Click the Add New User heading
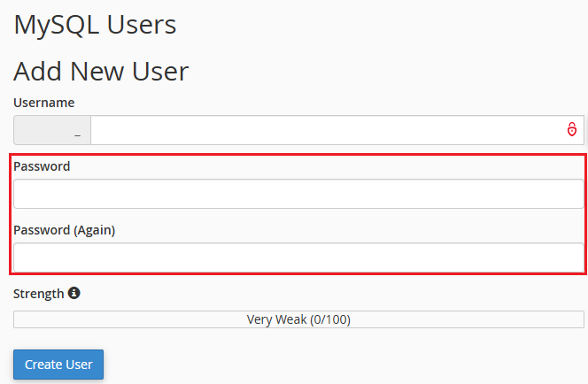Screen dimensions: 588x384 (101, 71)
